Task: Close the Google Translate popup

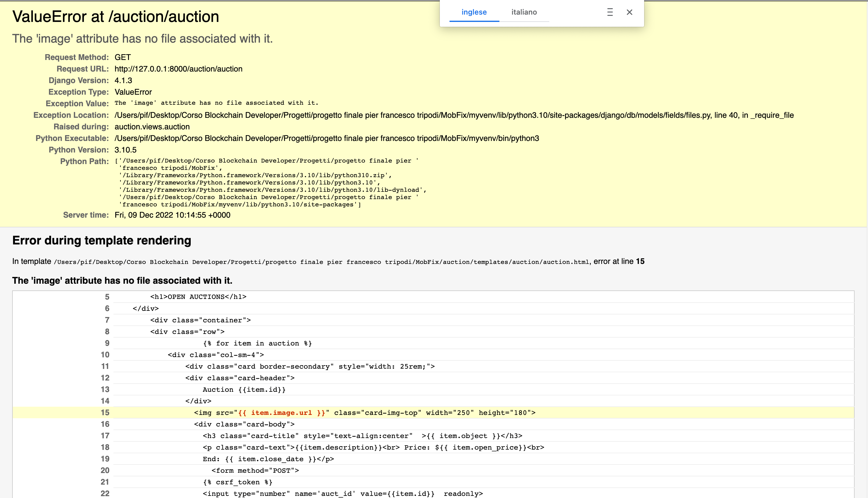Action: 629,12
